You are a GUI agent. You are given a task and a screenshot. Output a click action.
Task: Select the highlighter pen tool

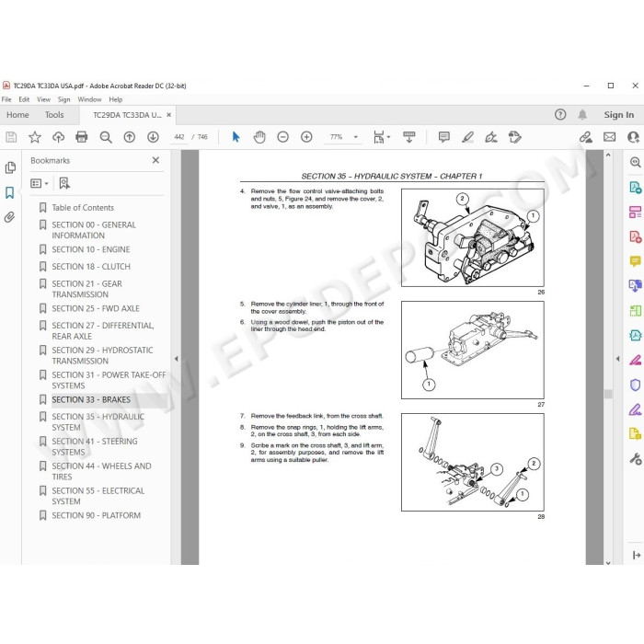(x=467, y=137)
